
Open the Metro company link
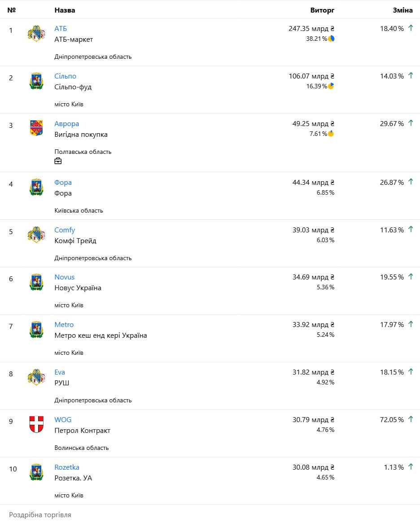(64, 325)
